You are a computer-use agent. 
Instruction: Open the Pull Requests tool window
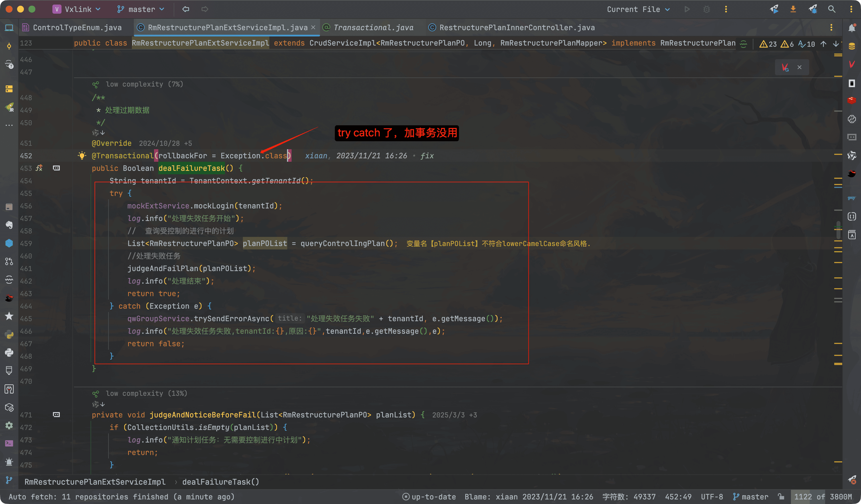9,261
